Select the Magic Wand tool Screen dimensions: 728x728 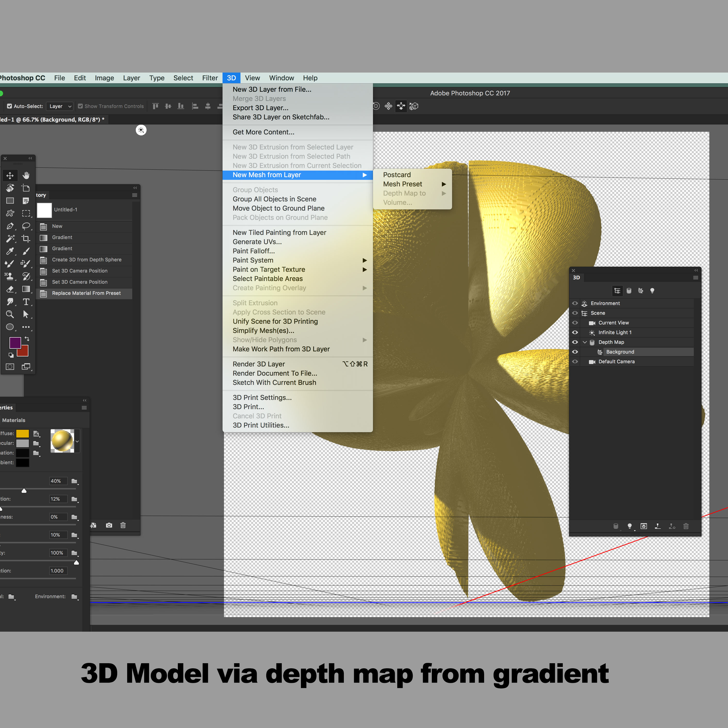10,239
